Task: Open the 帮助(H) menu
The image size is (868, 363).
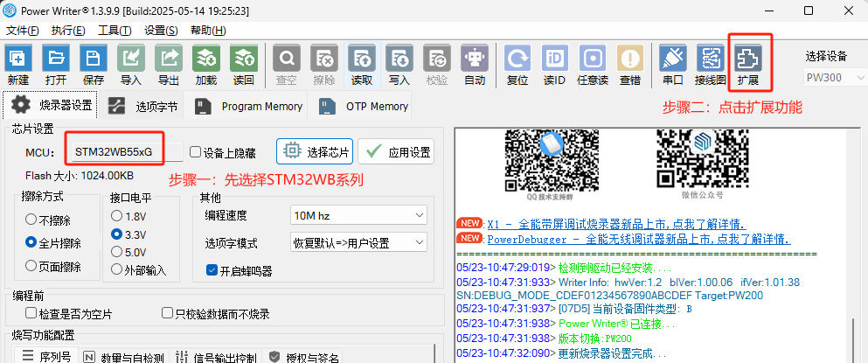Action: point(208,31)
